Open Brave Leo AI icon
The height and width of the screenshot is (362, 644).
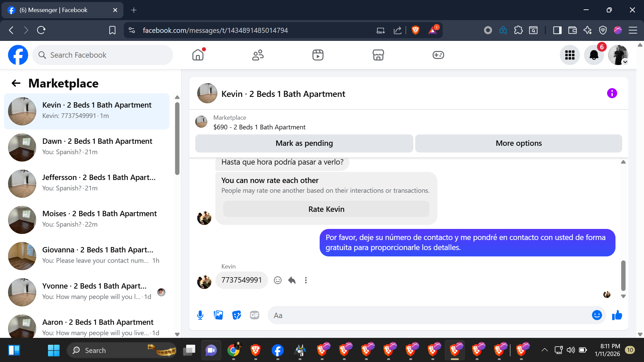tap(588, 30)
